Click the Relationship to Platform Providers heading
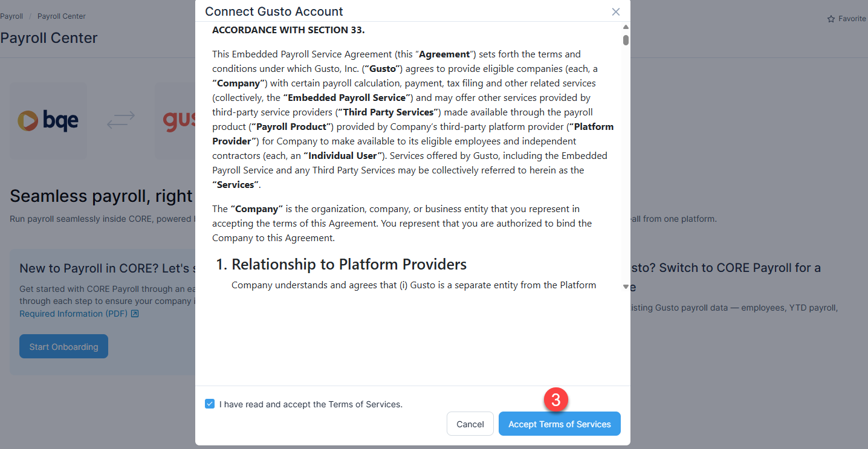Screen dimensions: 868x449 click(342, 264)
